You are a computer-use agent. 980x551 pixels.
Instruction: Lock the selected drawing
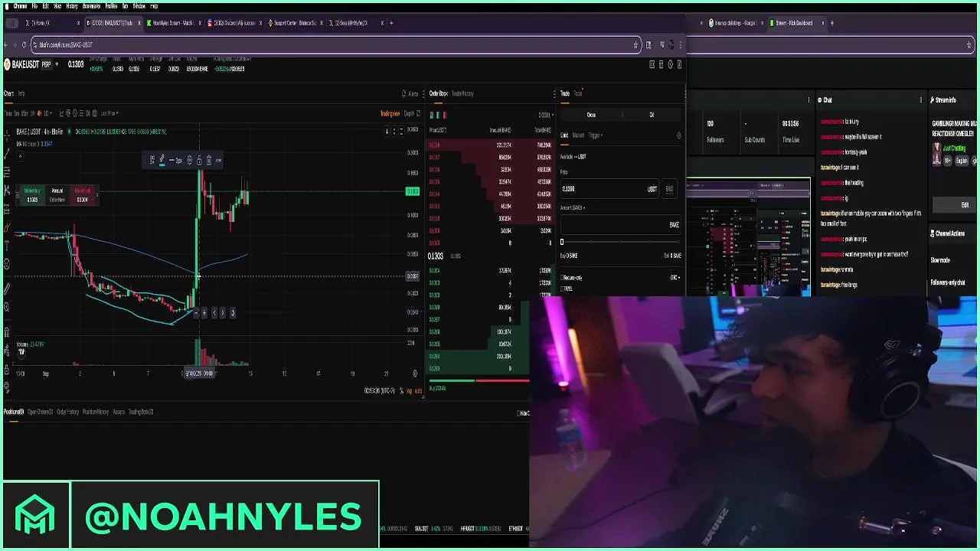199,160
